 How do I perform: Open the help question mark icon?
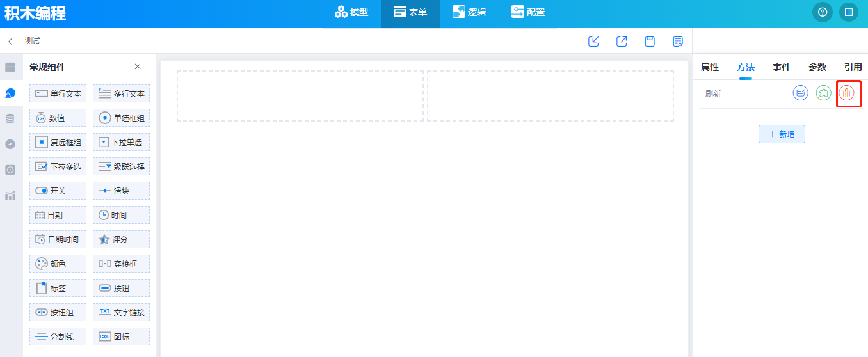(823, 12)
